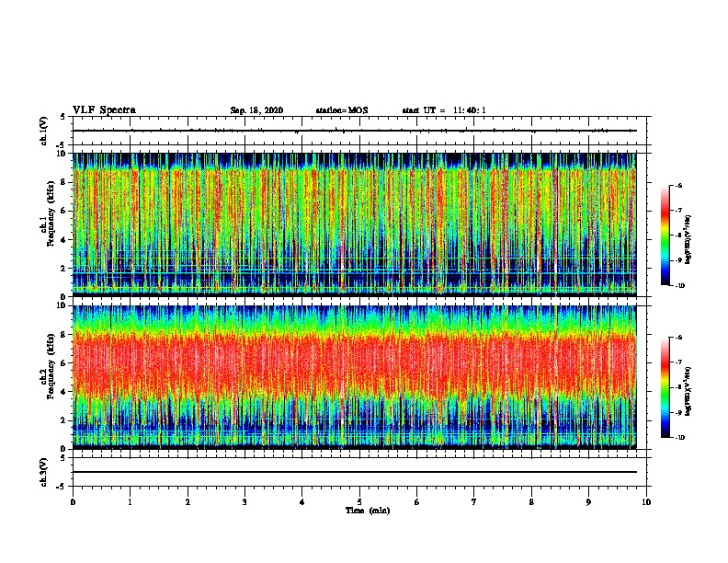728x563 pixels.
Task: Click the ch.3 flat voltage trace
Action: point(355,472)
